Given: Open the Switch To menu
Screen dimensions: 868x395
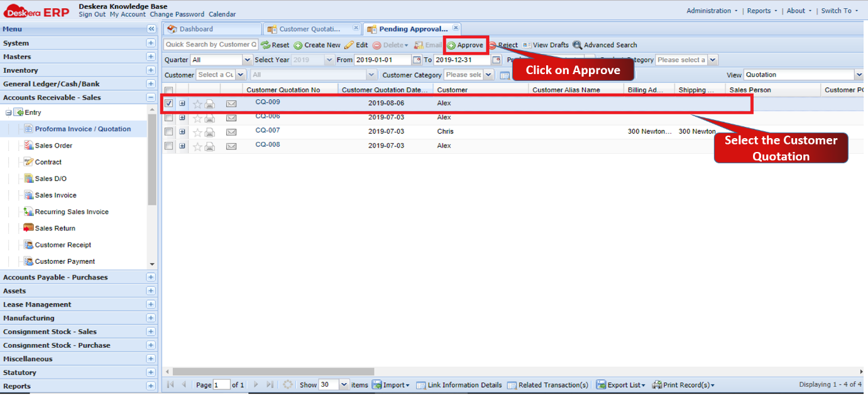Looking at the screenshot, I should pyautogui.click(x=839, y=11).
